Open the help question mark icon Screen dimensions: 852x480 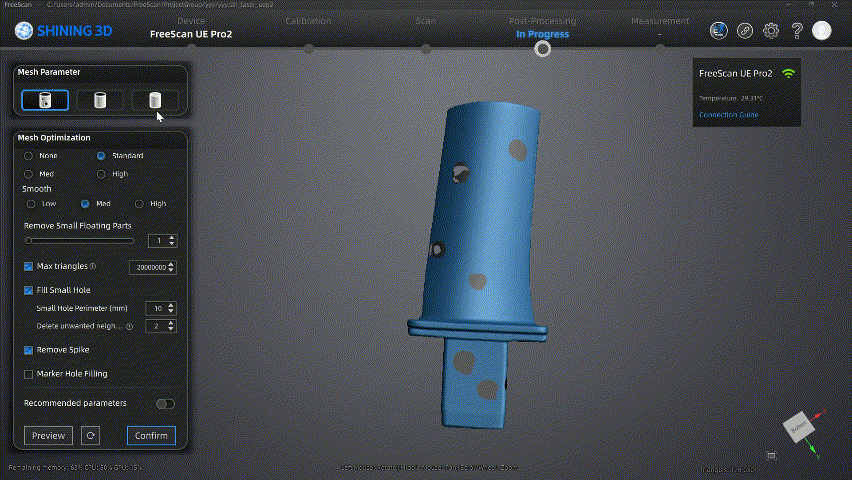(x=797, y=31)
